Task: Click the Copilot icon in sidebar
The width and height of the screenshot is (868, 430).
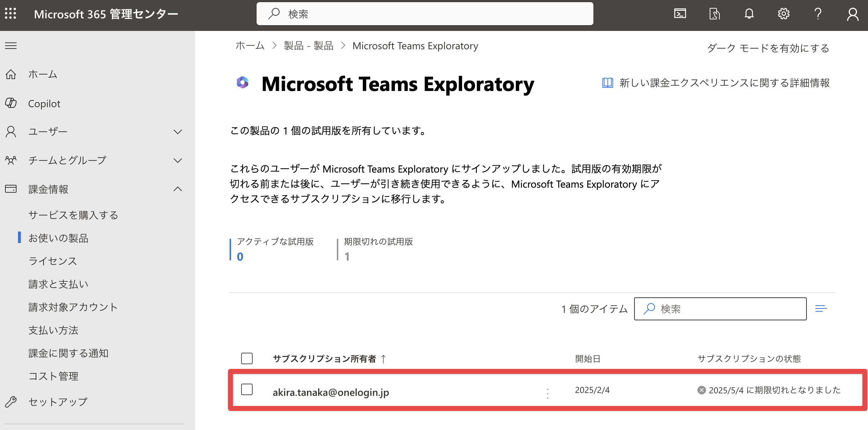Action: (x=11, y=103)
